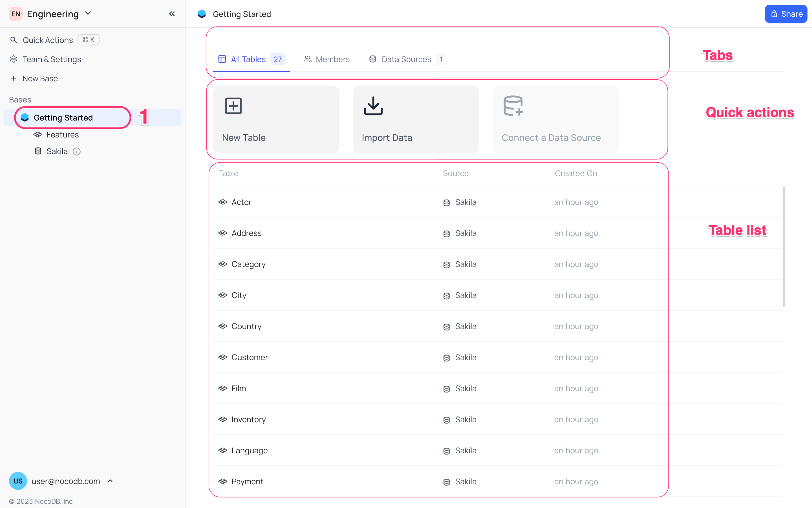Click the table icon beside Payment
This screenshot has height=508, width=812.
point(223,481)
